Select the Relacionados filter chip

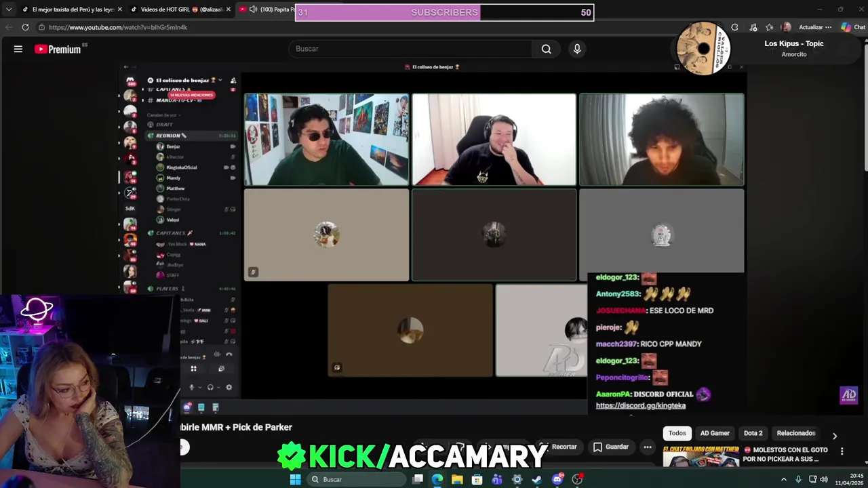click(x=795, y=433)
